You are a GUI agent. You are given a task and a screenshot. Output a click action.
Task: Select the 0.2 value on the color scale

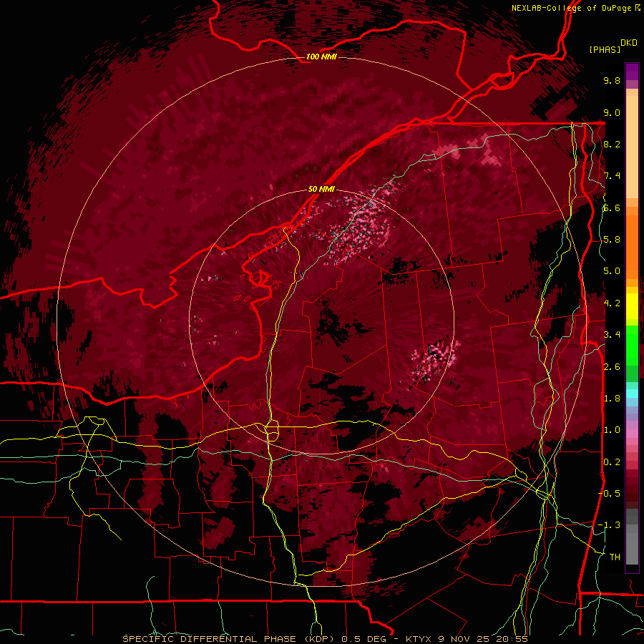click(x=612, y=462)
